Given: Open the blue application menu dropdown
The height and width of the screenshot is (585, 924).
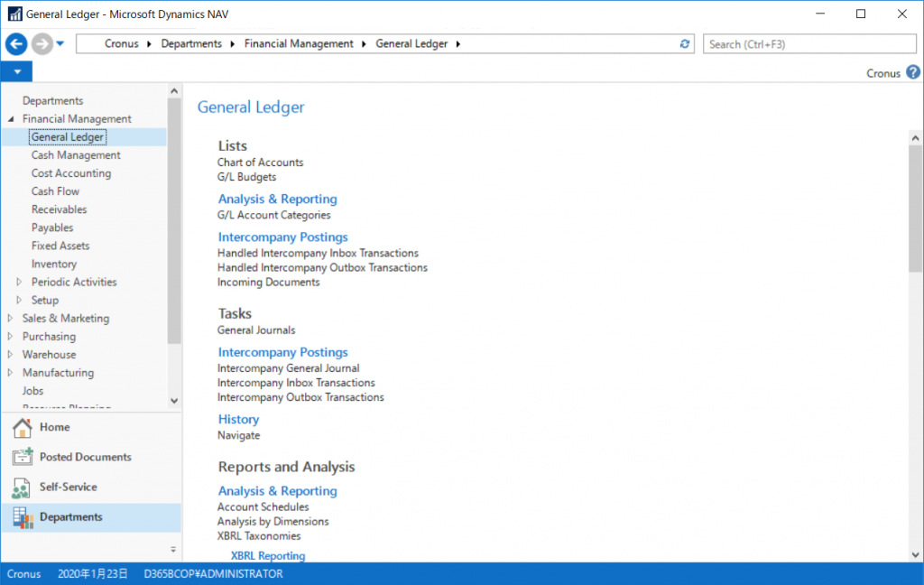Looking at the screenshot, I should tap(16, 72).
